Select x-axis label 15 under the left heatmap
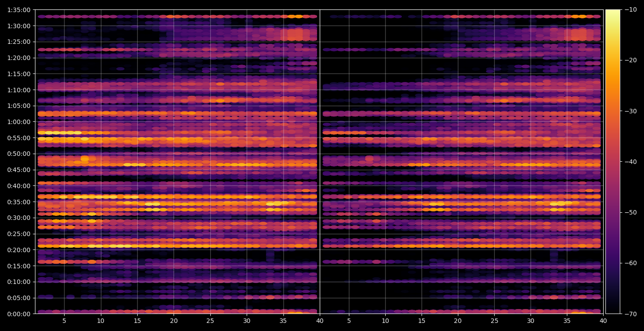This screenshot has height=331, width=644. click(137, 321)
